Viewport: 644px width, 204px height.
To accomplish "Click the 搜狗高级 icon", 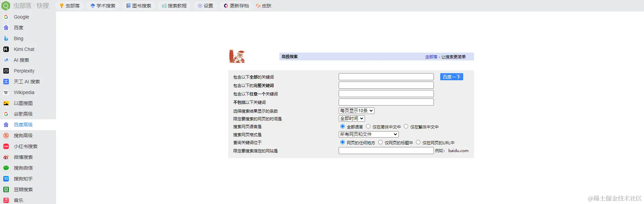I will [x=6, y=136].
